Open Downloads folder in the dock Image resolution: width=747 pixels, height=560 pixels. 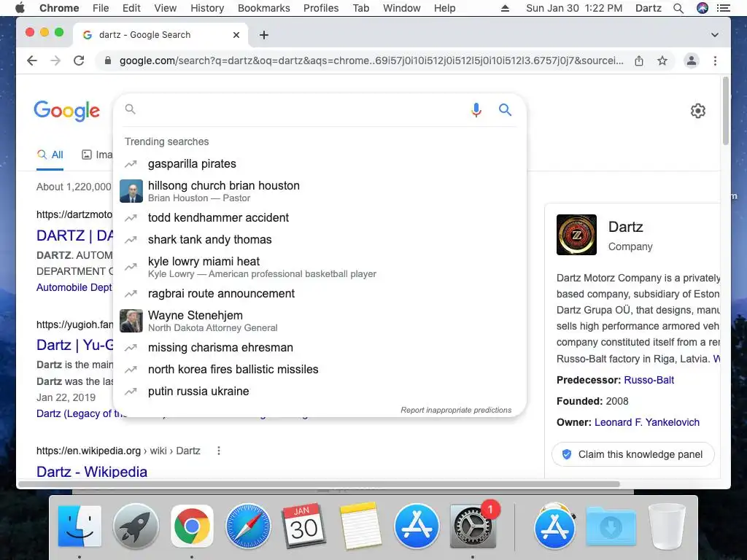coord(611,526)
